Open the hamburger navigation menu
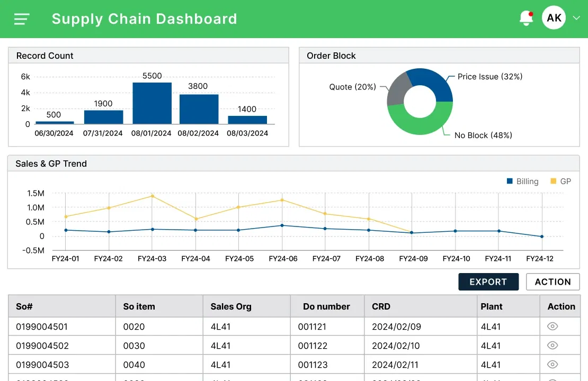 click(x=21, y=19)
